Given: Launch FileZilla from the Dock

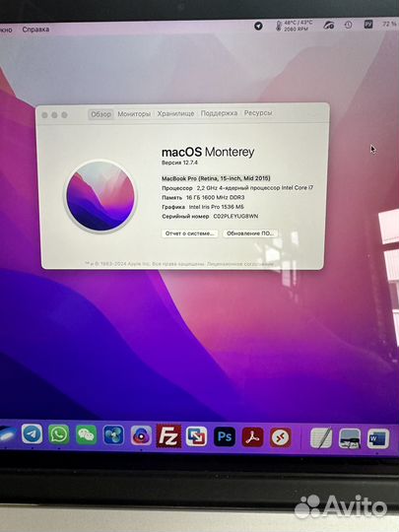Looking at the screenshot, I should (x=168, y=436).
